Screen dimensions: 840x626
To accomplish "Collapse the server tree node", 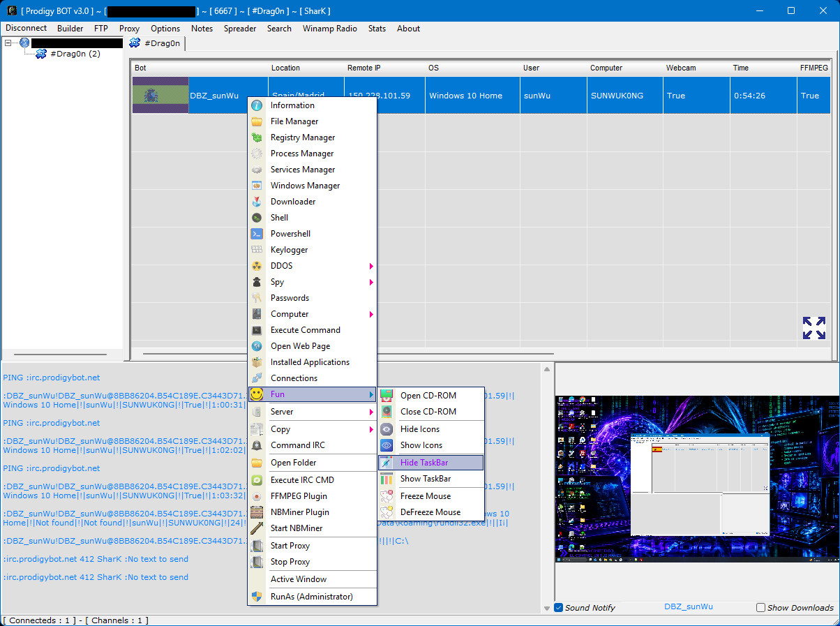I will click(8, 43).
